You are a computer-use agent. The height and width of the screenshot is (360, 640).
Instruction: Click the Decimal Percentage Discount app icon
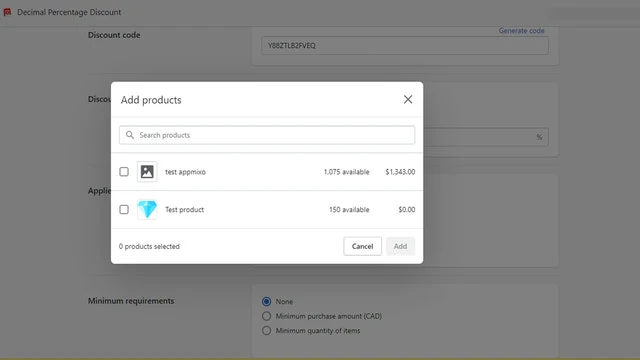7,12
